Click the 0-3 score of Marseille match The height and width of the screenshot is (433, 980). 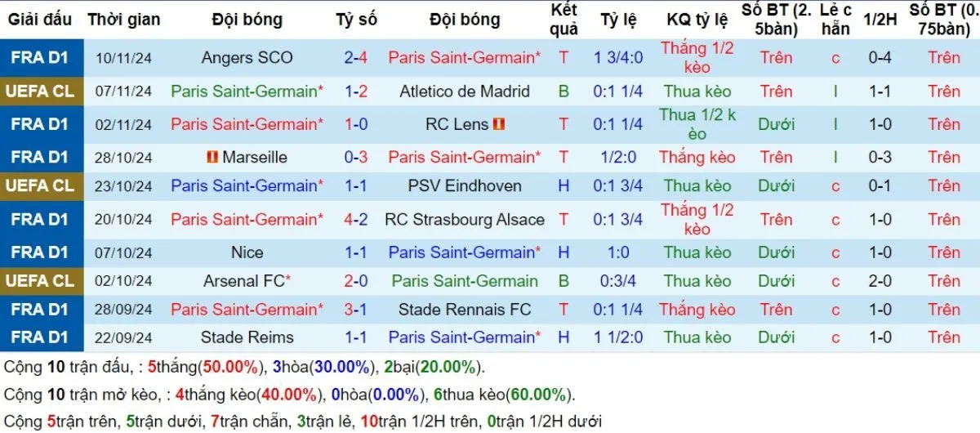point(356,157)
